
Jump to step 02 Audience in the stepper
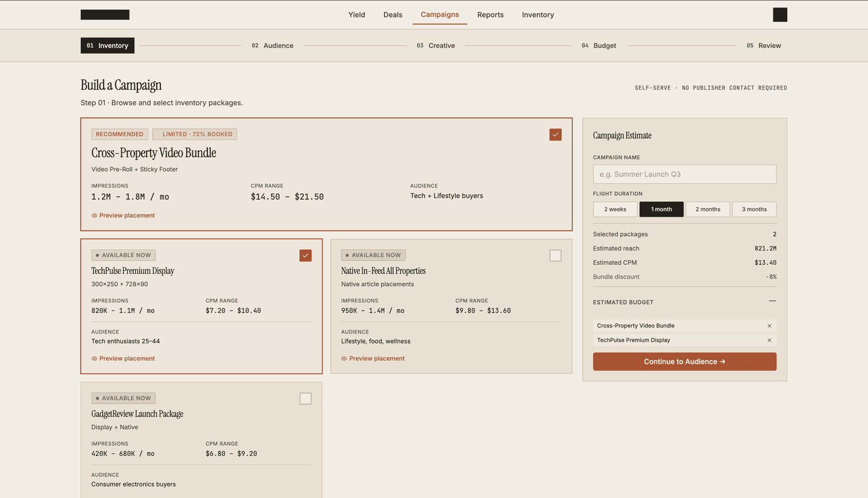[272, 45]
